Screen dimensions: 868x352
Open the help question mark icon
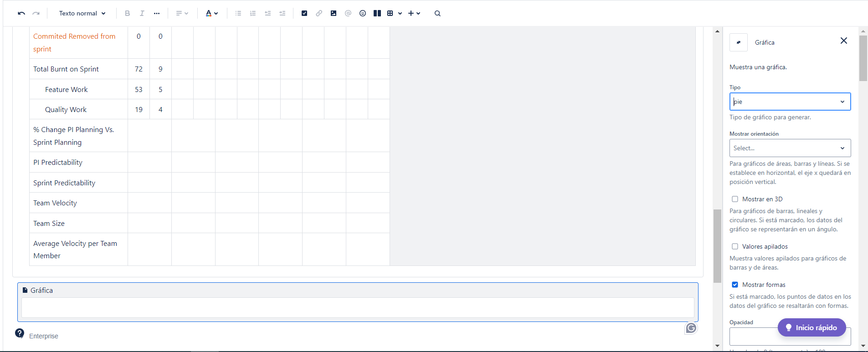point(20,333)
